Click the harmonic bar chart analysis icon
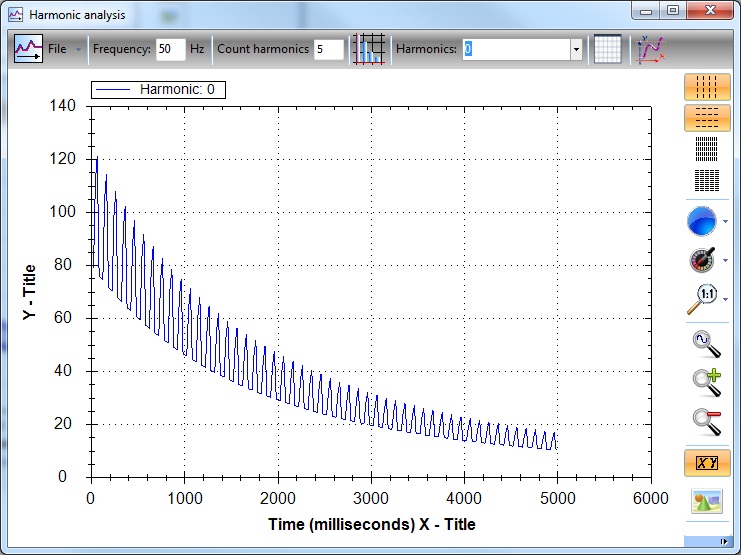Screen dimensions: 741x555 369,49
